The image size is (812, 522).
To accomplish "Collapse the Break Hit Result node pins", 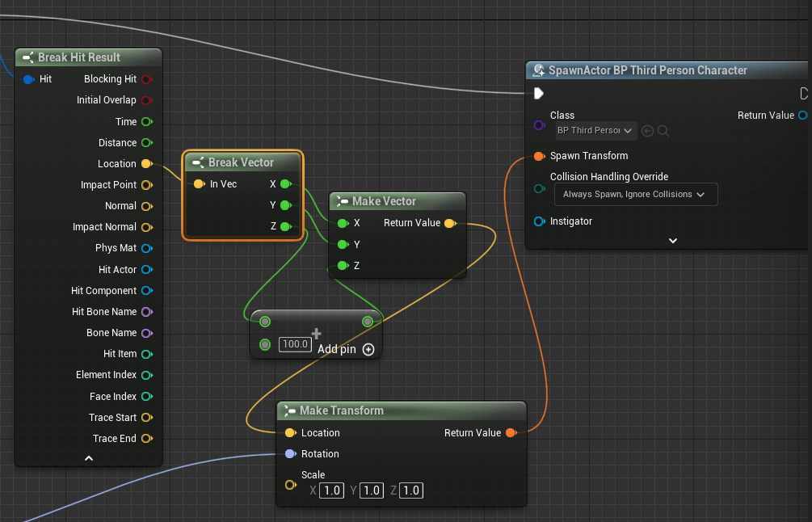I will [x=89, y=458].
